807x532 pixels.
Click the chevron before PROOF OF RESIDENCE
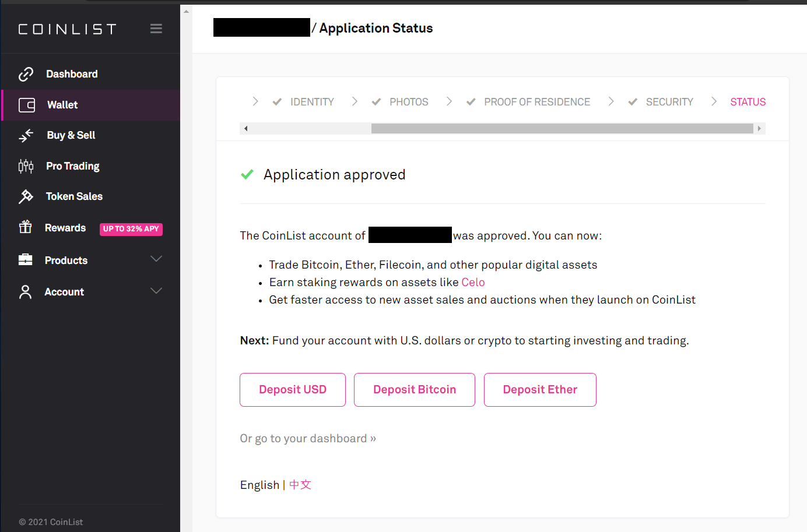click(x=449, y=101)
